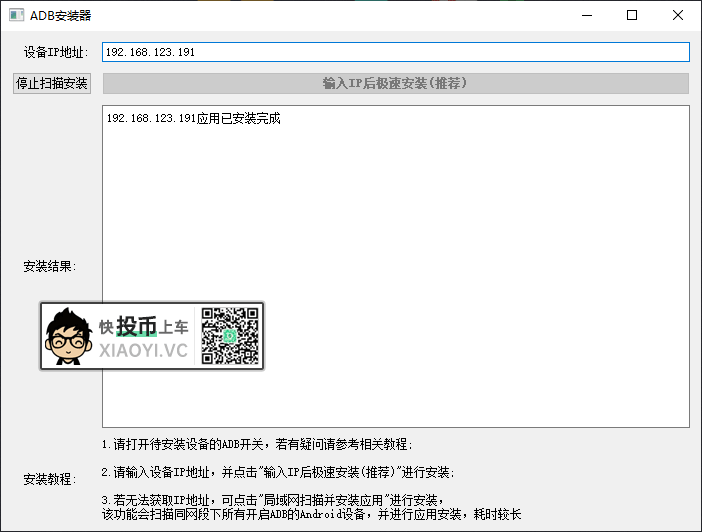Minimize the ADB安装器 window
Viewport: 702px width, 532px height.
[587, 15]
